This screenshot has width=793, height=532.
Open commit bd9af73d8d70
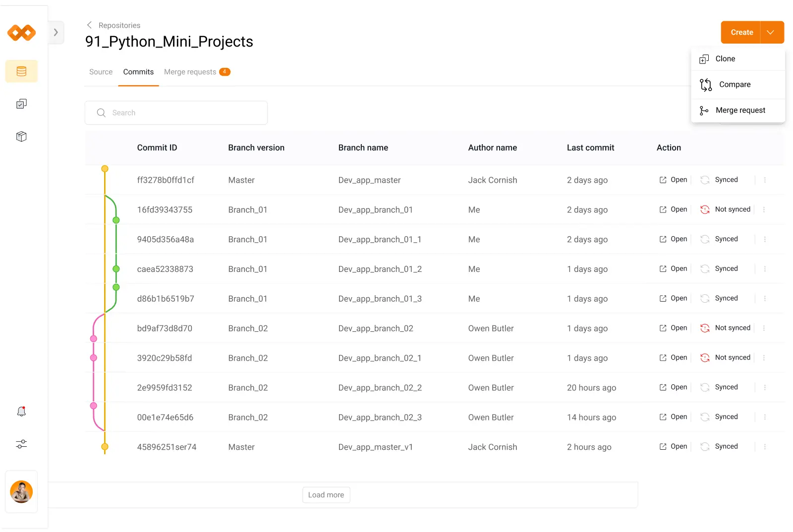[x=673, y=328]
